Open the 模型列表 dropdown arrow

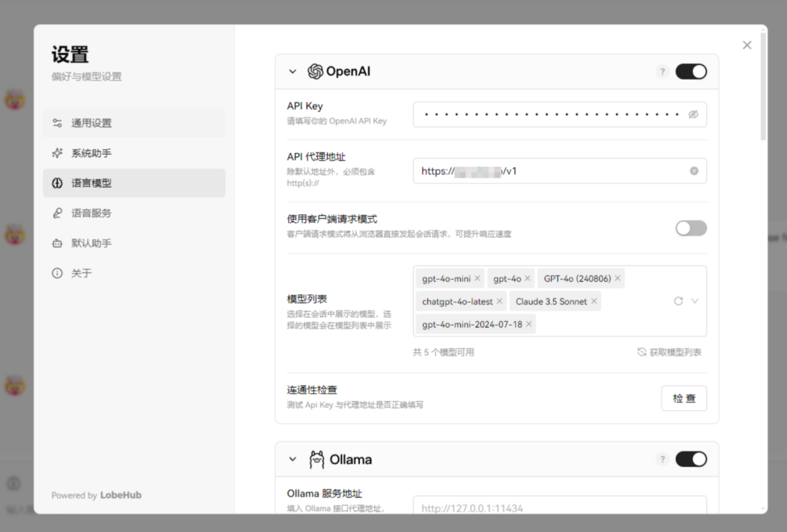tap(695, 301)
